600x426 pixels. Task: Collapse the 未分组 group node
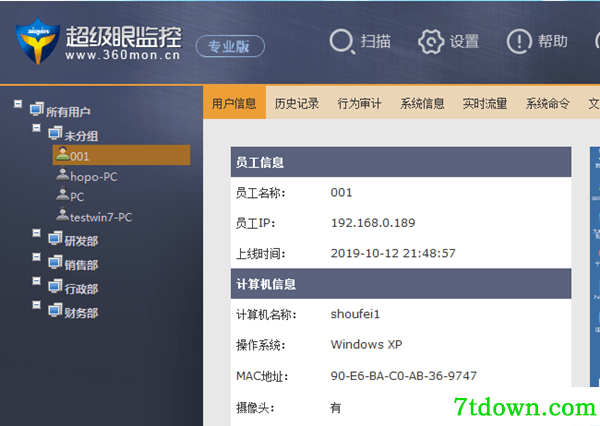[x=36, y=127]
